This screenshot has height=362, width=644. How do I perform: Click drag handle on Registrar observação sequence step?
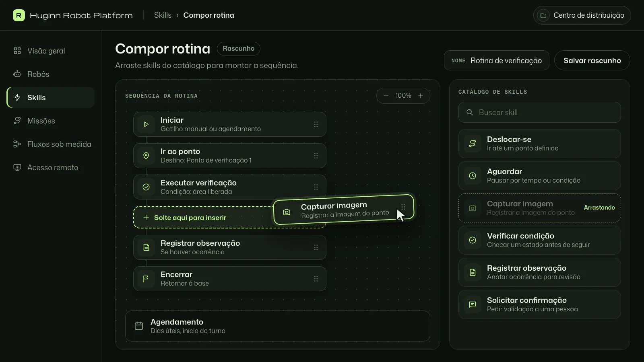pyautogui.click(x=316, y=247)
